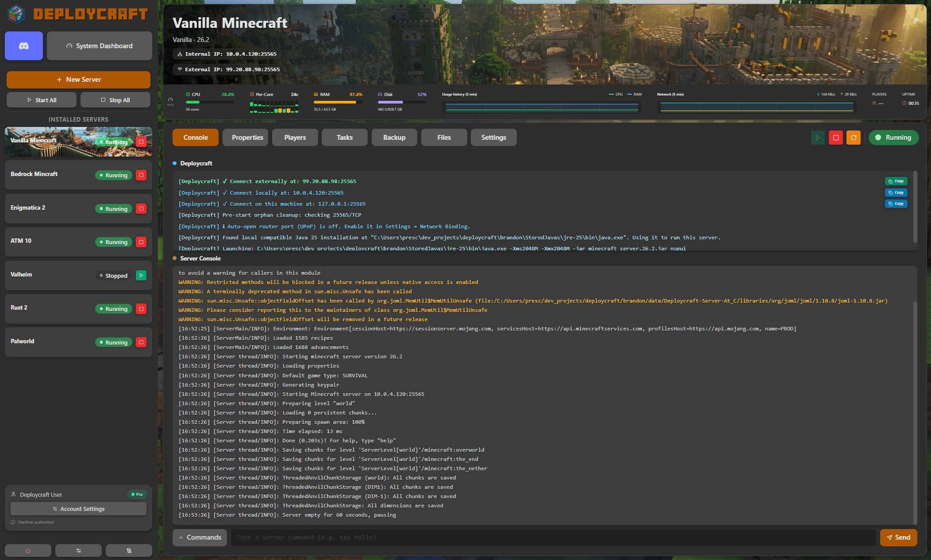Open the logs scroll icon at sidebar bottom

[x=129, y=550]
